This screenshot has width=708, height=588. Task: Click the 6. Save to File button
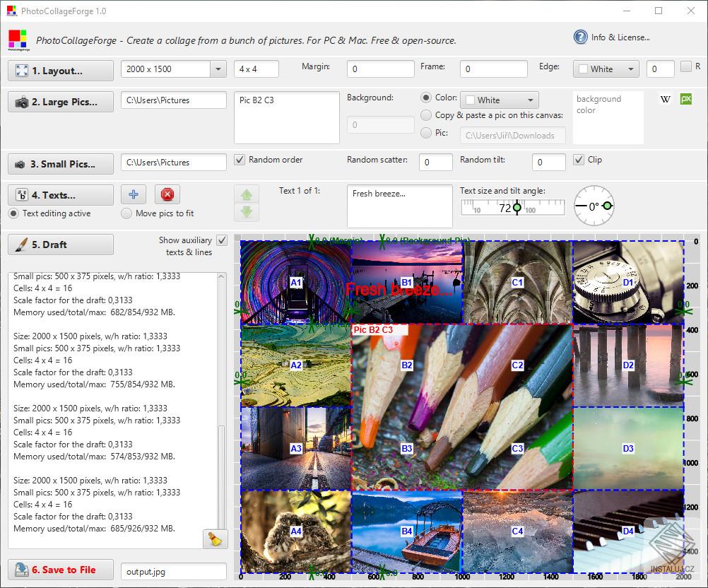click(x=61, y=570)
